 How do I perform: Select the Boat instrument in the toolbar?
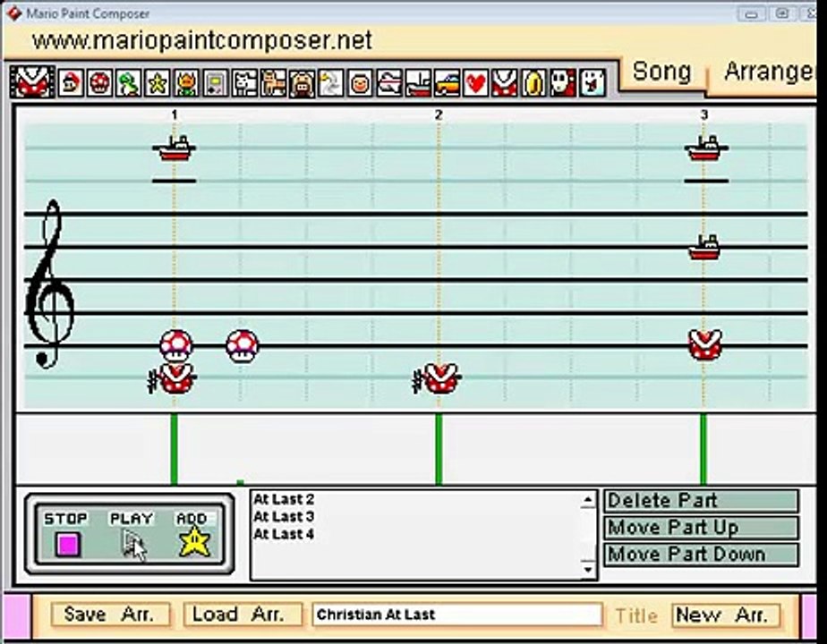[418, 83]
